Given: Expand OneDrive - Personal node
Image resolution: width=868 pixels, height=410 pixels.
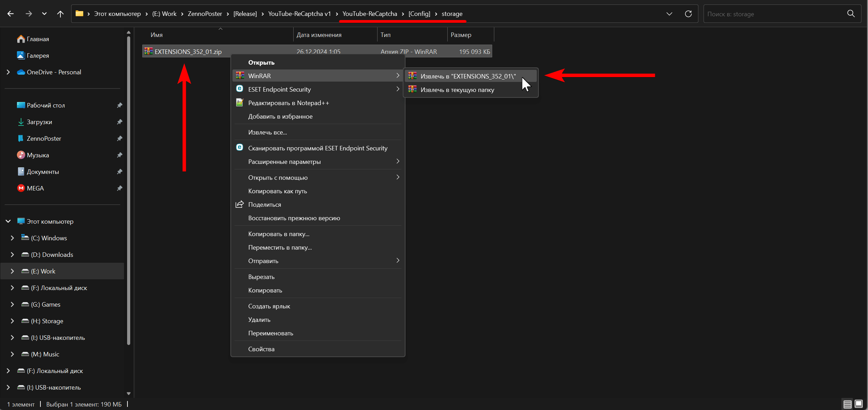Looking at the screenshot, I should click(x=8, y=72).
